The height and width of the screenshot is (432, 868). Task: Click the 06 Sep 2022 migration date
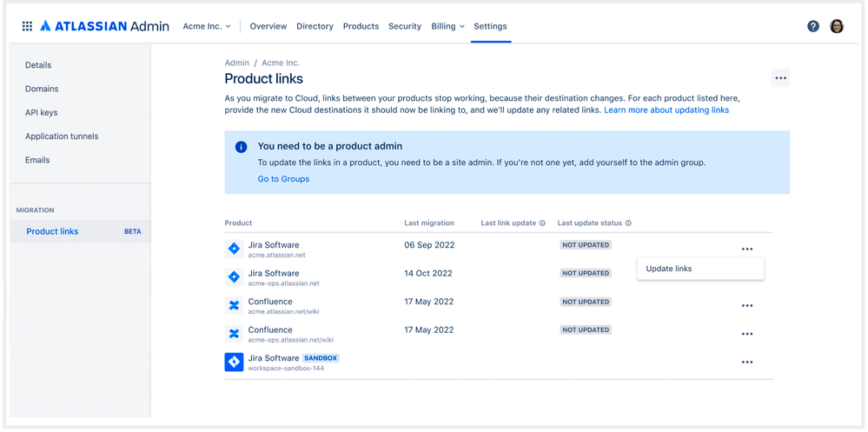tap(429, 245)
